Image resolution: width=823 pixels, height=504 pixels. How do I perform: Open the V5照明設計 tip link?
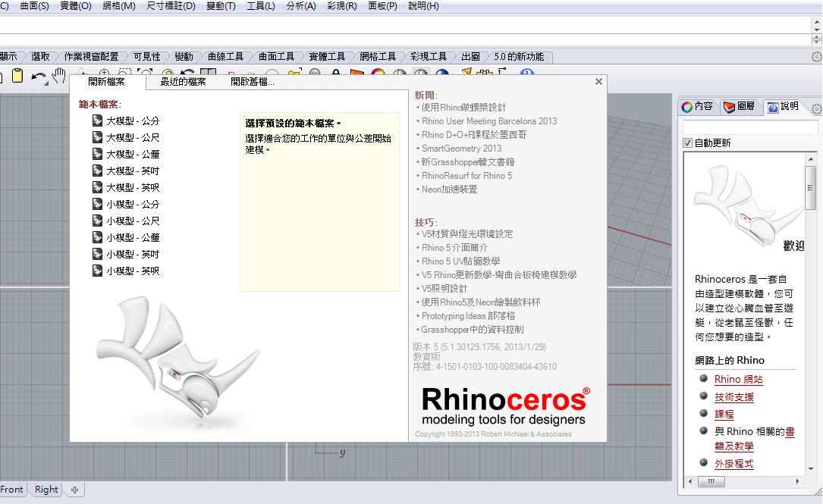point(444,289)
